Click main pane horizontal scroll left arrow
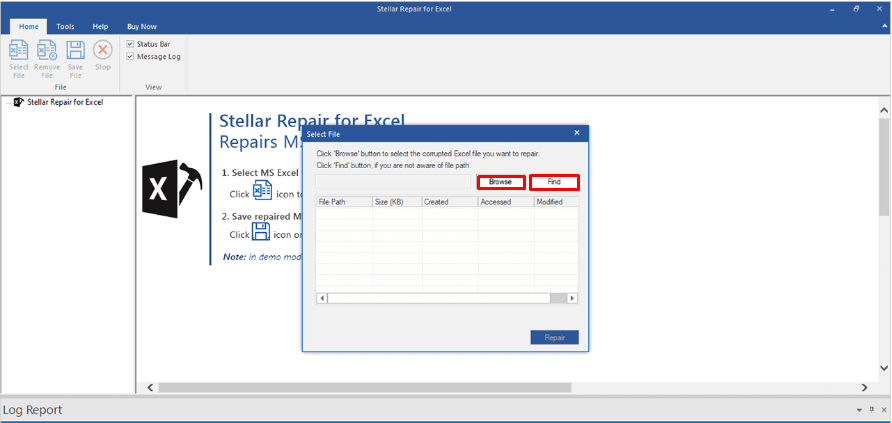 (x=150, y=387)
